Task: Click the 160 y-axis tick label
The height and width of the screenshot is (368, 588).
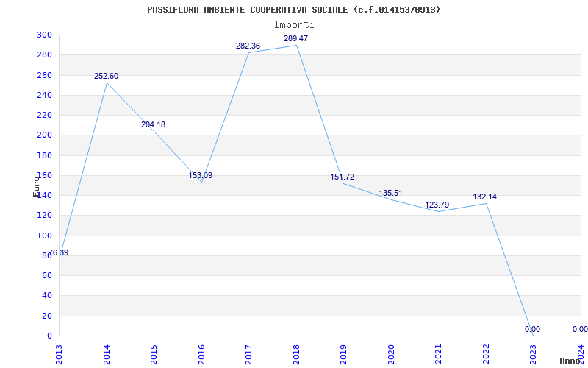Action: pos(44,175)
